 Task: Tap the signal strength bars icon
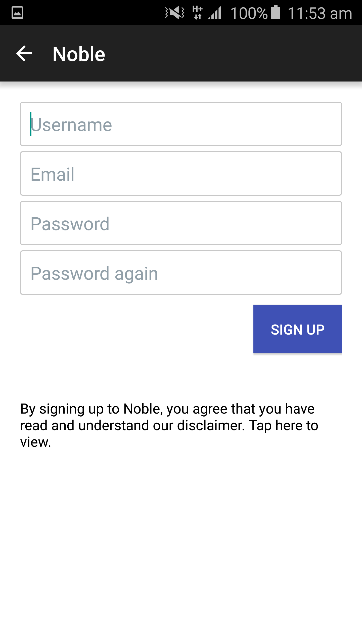(215, 13)
